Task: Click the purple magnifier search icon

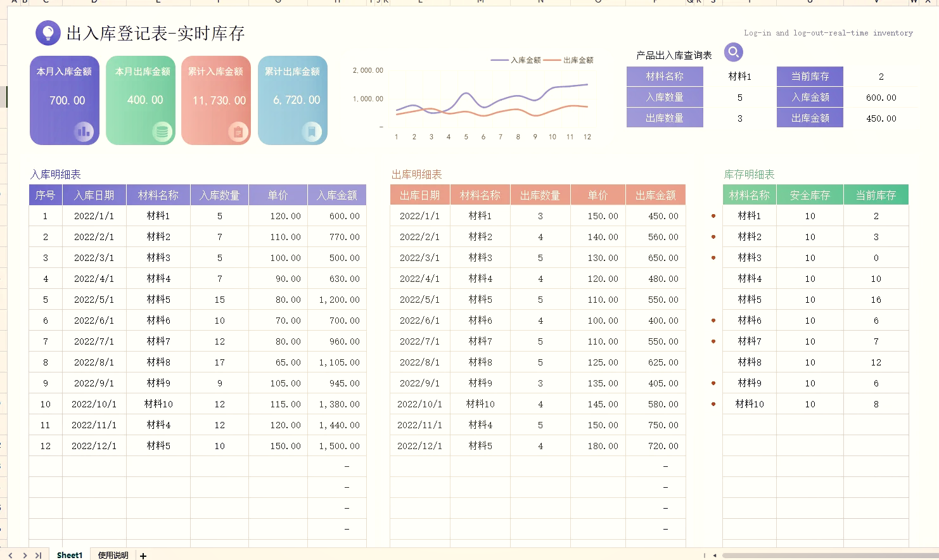Action: click(733, 52)
